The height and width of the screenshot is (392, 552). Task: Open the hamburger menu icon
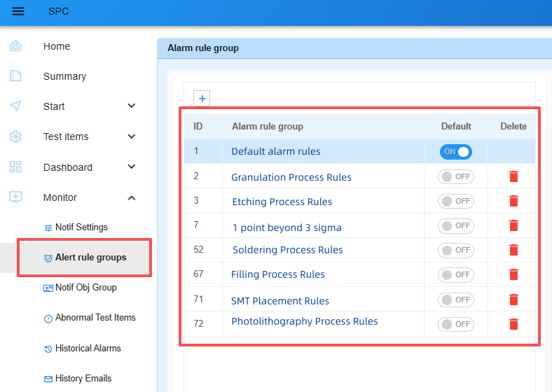[18, 11]
